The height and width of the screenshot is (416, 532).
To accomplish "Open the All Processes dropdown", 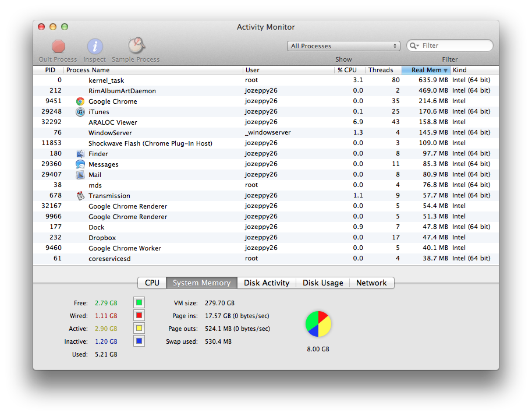I will point(343,46).
